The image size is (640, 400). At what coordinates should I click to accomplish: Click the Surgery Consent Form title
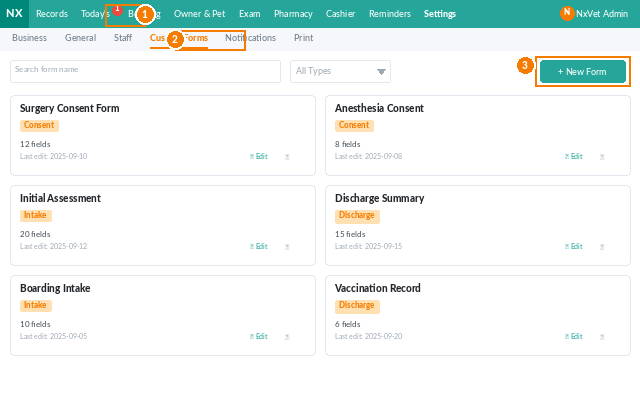(x=70, y=108)
